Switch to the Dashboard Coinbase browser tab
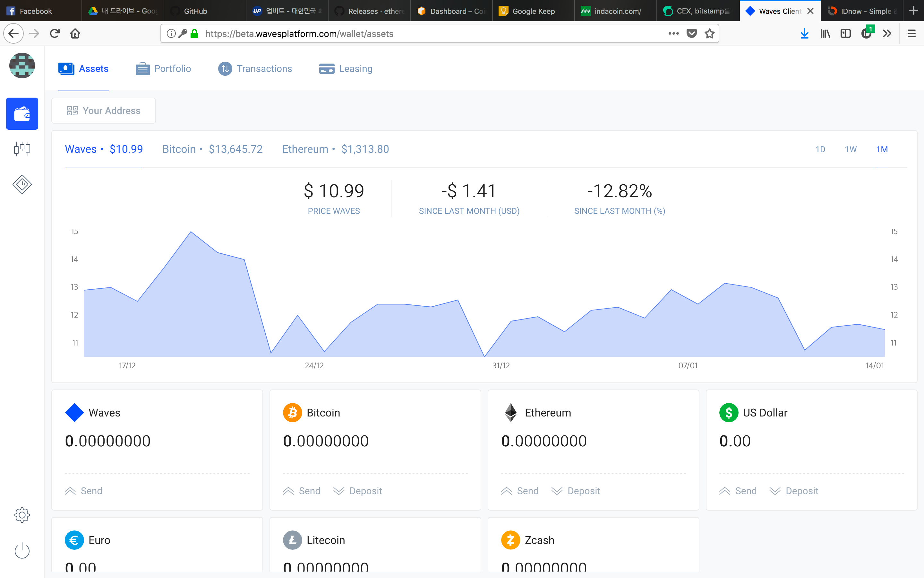 click(451, 11)
